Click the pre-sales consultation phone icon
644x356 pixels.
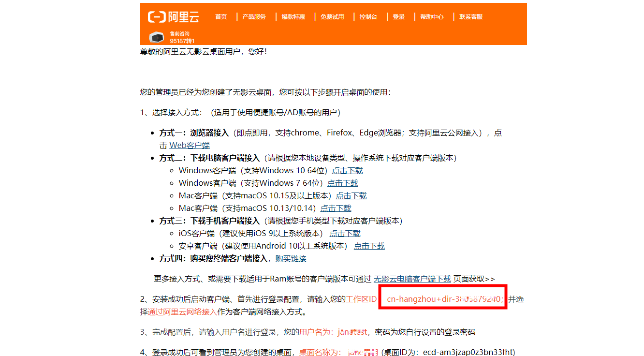tap(157, 37)
